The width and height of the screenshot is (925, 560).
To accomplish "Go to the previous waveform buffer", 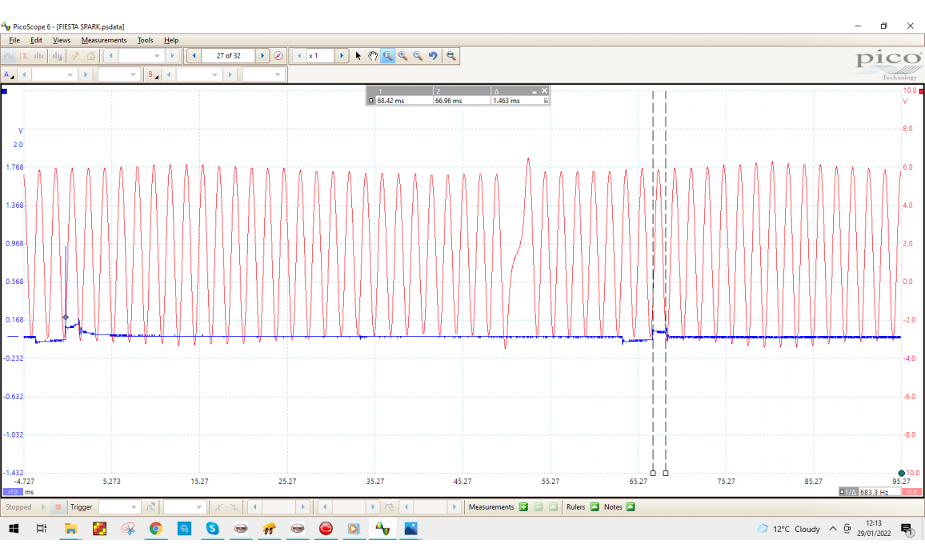I will pyautogui.click(x=194, y=56).
